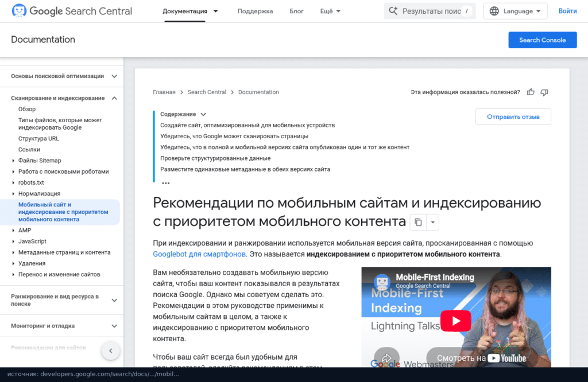Image resolution: width=588 pixels, height=382 pixels.
Task: Click Search Central breadcrumb link
Action: pos(207,92)
